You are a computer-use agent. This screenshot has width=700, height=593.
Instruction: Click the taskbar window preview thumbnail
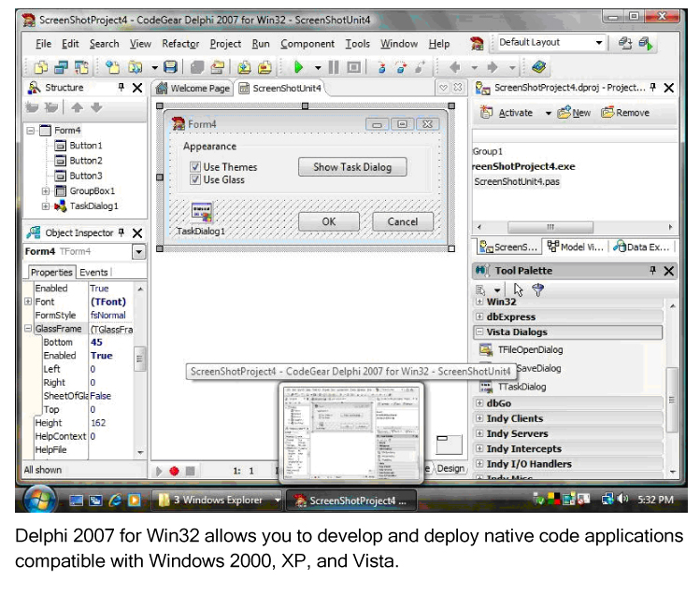[351, 433]
